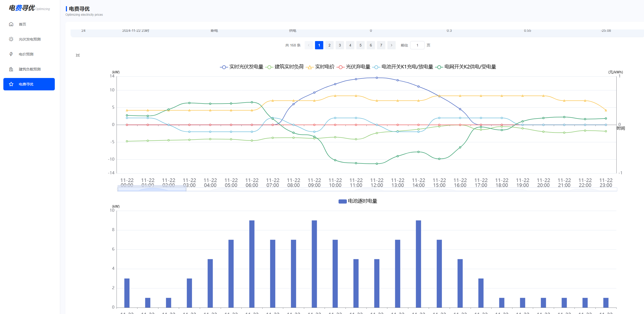Viewport: 644px width, 314px height.
Task: Go to pagination page 4
Action: 350,45
